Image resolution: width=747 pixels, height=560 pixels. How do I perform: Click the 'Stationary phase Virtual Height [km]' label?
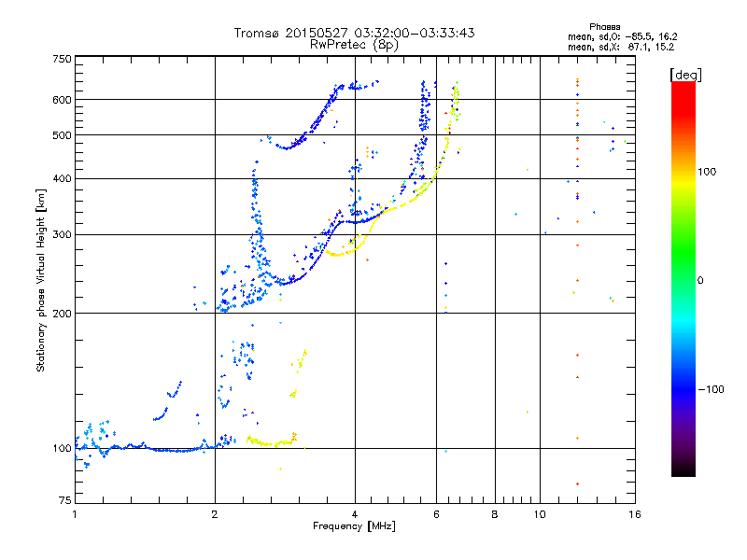(x=41, y=280)
